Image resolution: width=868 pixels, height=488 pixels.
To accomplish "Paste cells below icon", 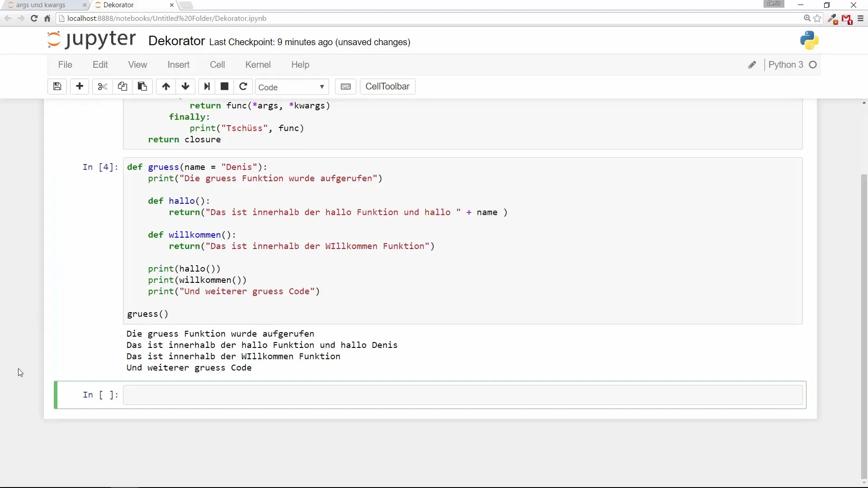I will click(x=142, y=86).
